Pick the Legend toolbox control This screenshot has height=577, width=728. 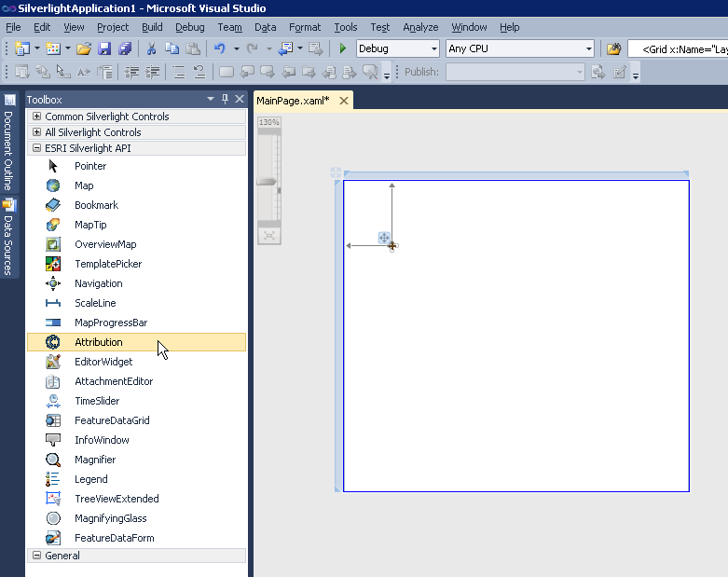(x=136, y=479)
